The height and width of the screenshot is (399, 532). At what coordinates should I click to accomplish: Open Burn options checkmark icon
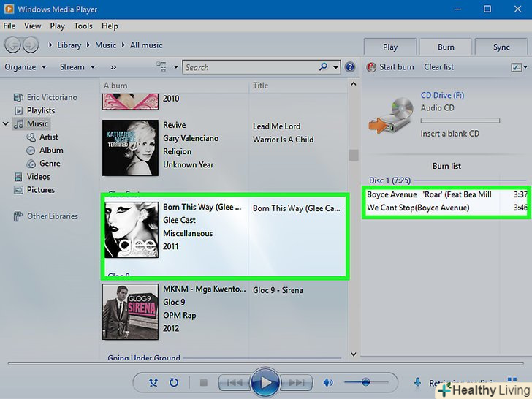tap(516, 67)
